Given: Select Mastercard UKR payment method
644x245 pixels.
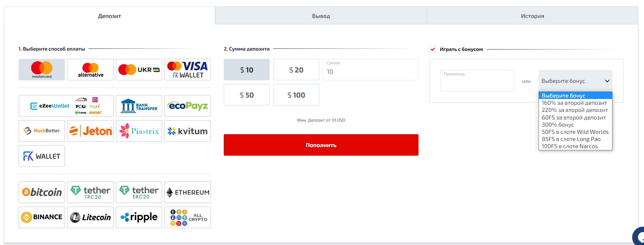Looking at the screenshot, I should point(139,70).
